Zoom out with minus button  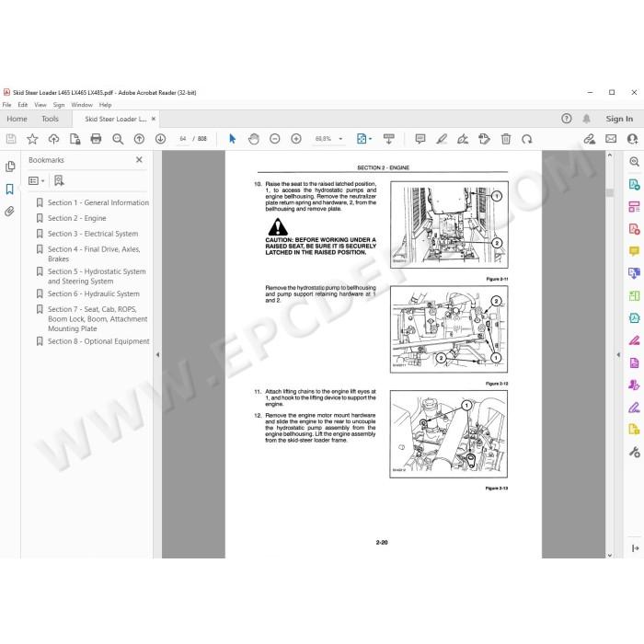[275, 139]
